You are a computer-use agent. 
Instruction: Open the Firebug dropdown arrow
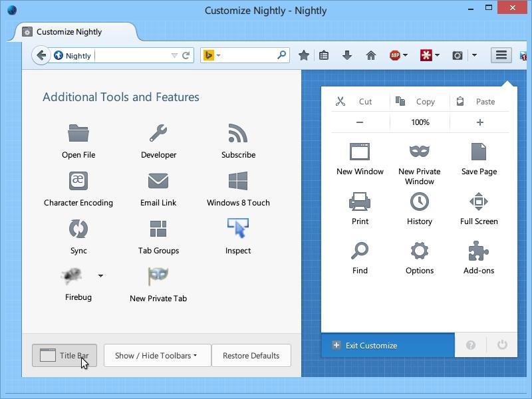click(100, 275)
